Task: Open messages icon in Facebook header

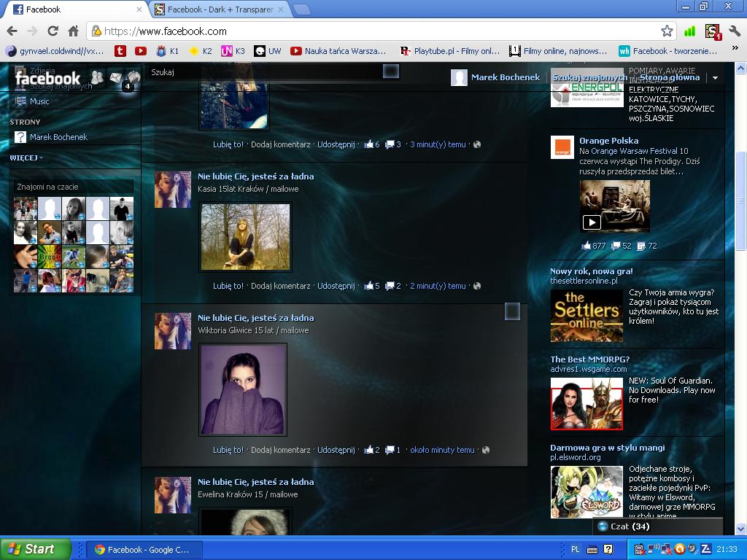Action: [115, 77]
